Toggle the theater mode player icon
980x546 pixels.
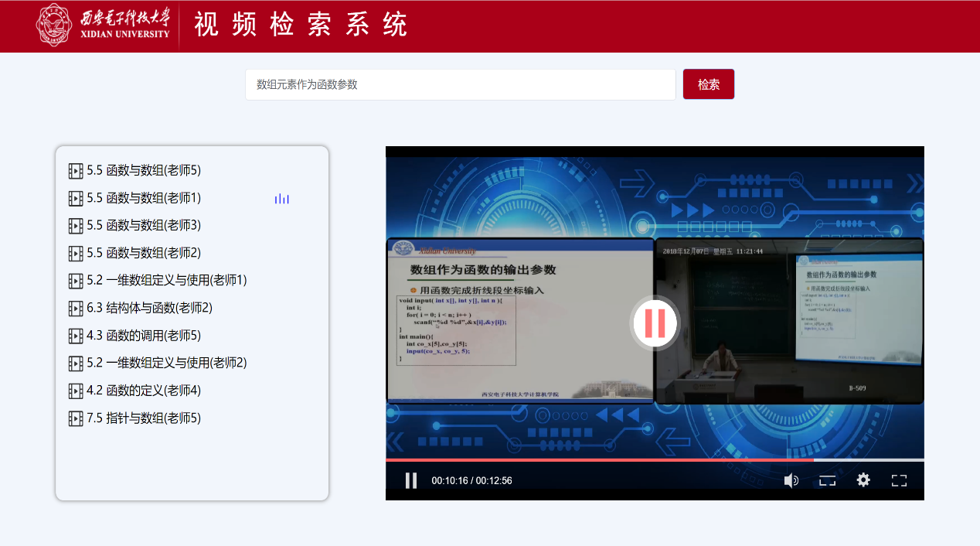coord(827,480)
